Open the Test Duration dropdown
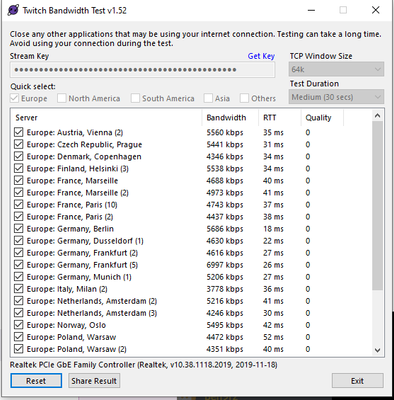Screen dimensions: 394x400 [x=336, y=97]
